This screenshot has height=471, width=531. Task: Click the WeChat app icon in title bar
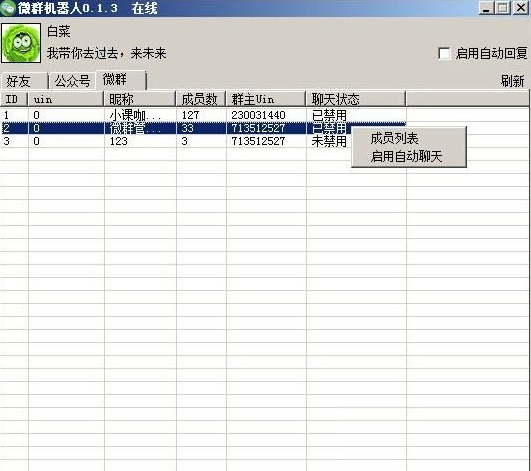pyautogui.click(x=8, y=7)
